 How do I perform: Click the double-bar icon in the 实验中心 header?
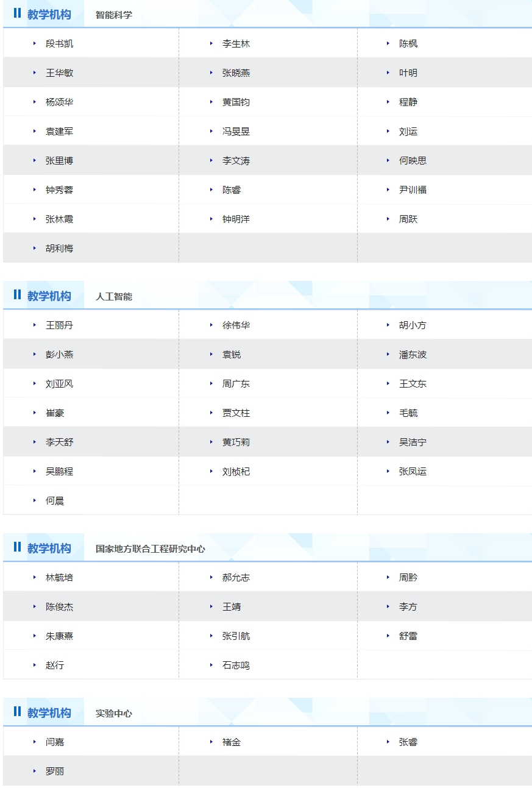click(x=17, y=712)
